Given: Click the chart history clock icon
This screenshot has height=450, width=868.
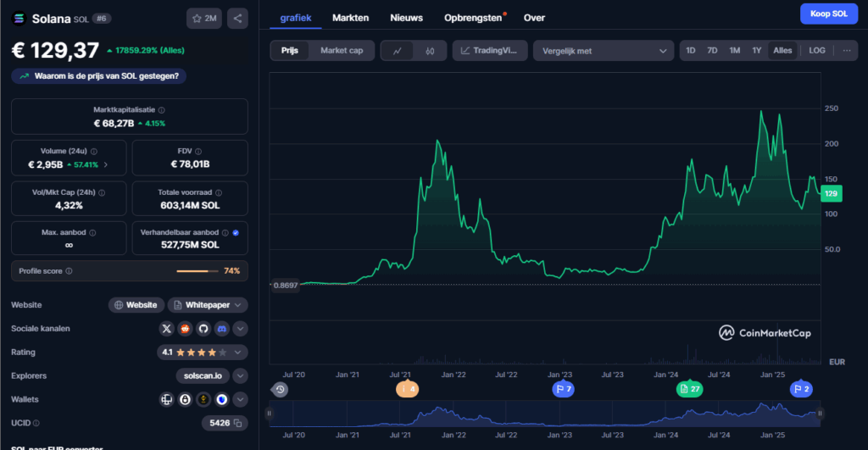Looking at the screenshot, I should 280,390.
